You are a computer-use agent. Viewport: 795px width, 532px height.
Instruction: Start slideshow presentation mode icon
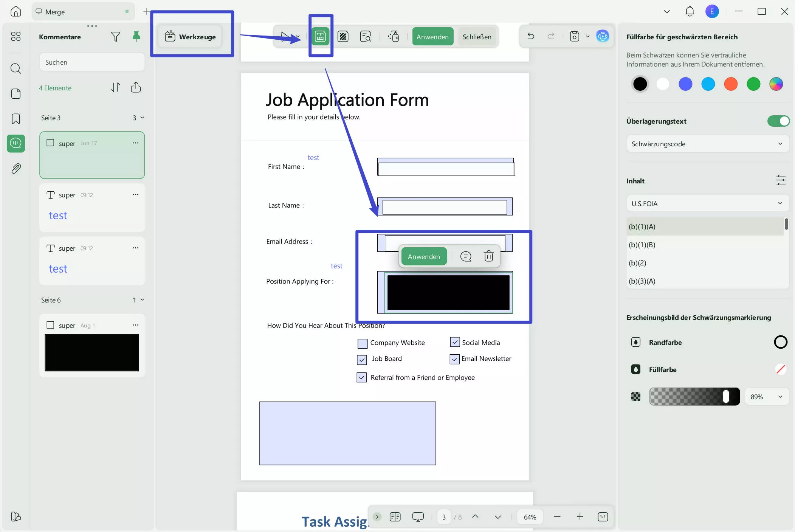pyautogui.click(x=418, y=517)
